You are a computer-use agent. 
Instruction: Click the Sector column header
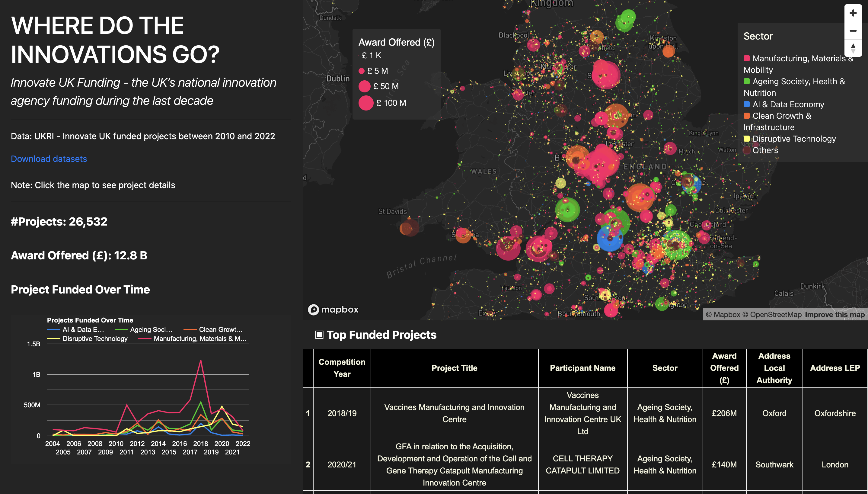(x=665, y=368)
